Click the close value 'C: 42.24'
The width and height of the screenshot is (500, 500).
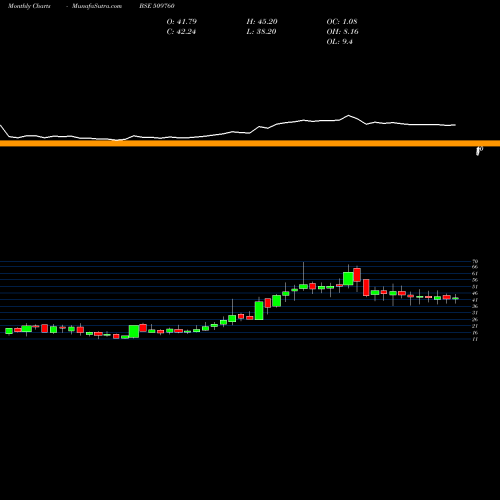coord(181,32)
